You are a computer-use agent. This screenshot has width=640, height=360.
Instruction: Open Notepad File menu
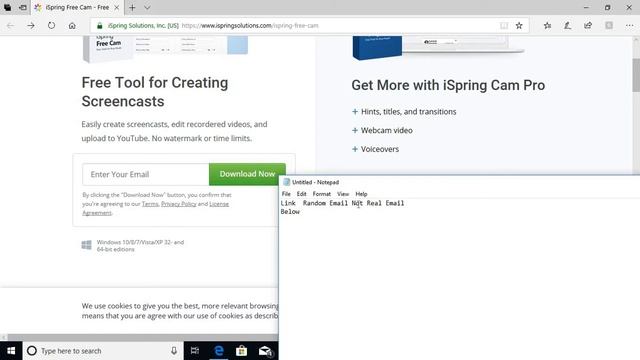coord(286,194)
